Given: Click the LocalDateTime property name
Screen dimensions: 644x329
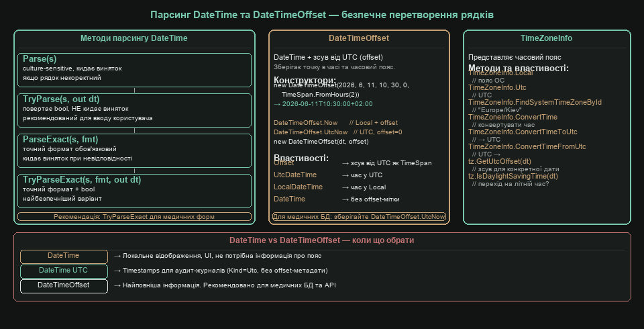Looking at the screenshot, I should coord(298,187).
